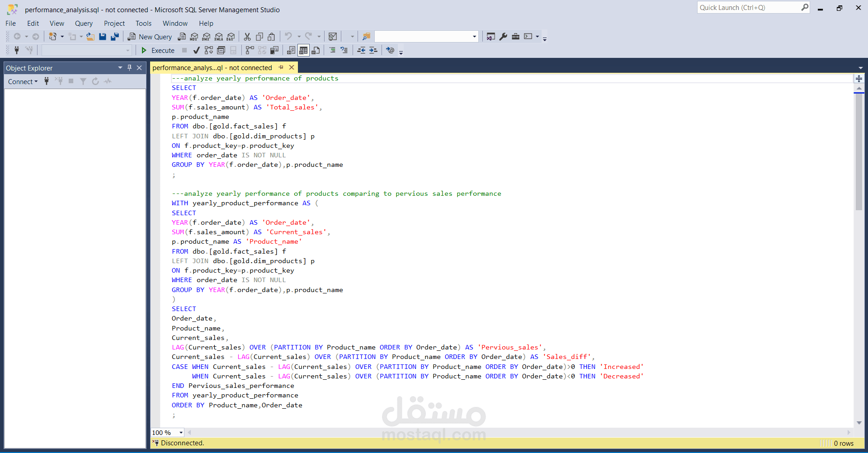868x453 pixels.
Task: Open the File menu
Action: 11,24
